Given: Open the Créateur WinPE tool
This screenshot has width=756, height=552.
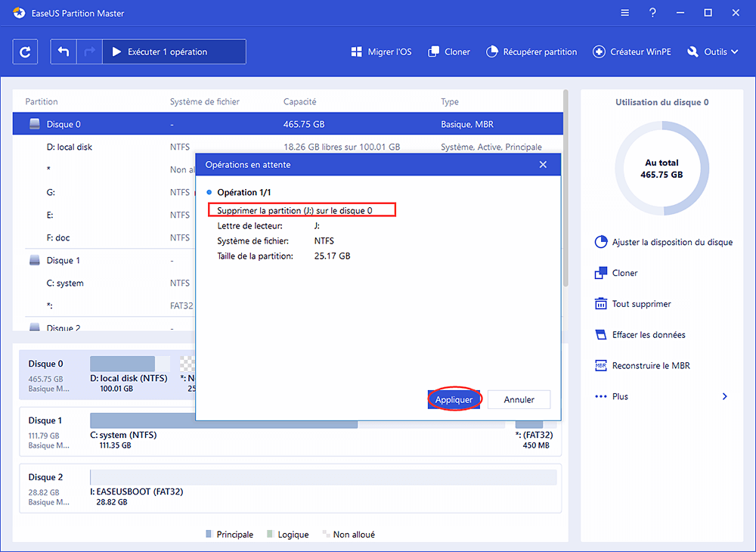Looking at the screenshot, I should point(631,52).
